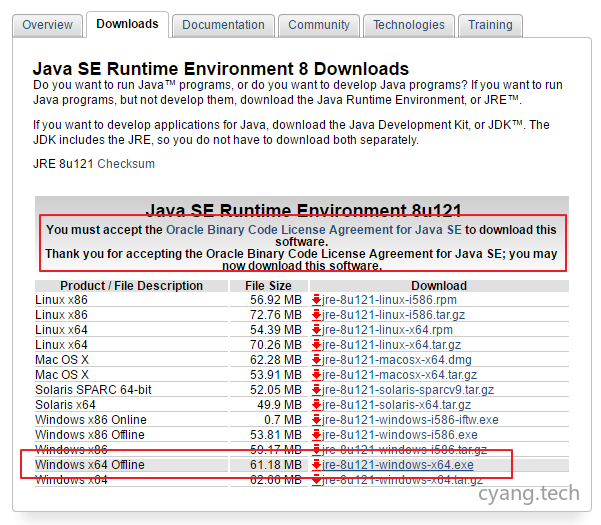Open Oracle Binary Code License Agreement link

pos(314,230)
